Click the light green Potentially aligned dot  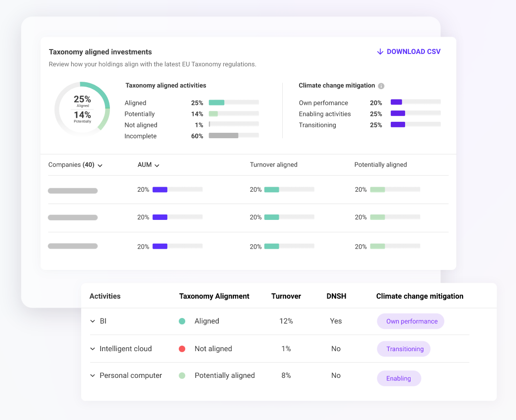182,375
